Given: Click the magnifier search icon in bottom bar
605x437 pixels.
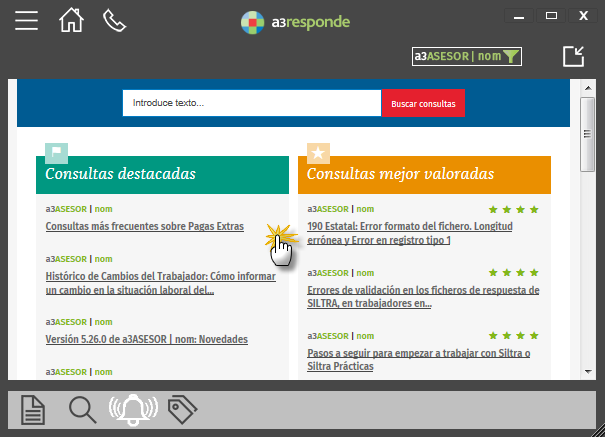Looking at the screenshot, I should pyautogui.click(x=83, y=410).
